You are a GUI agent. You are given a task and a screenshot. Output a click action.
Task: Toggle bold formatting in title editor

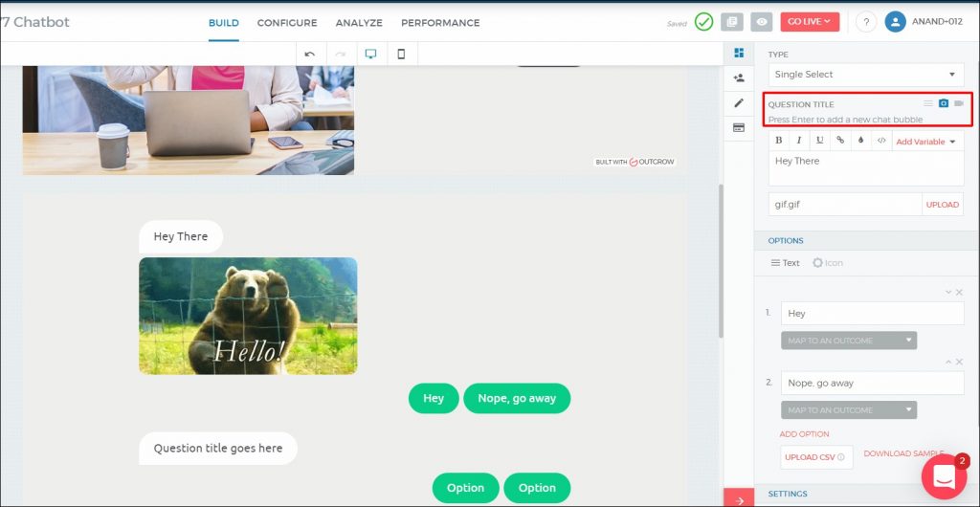pos(779,141)
